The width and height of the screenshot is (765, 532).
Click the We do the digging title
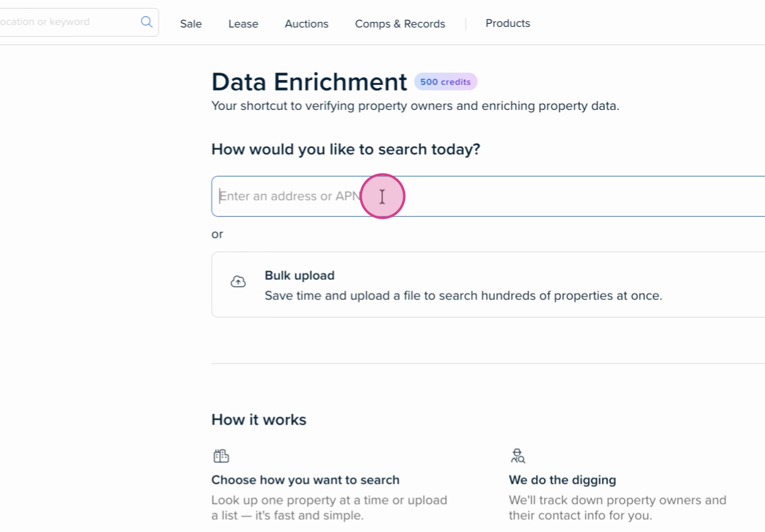[x=562, y=479]
